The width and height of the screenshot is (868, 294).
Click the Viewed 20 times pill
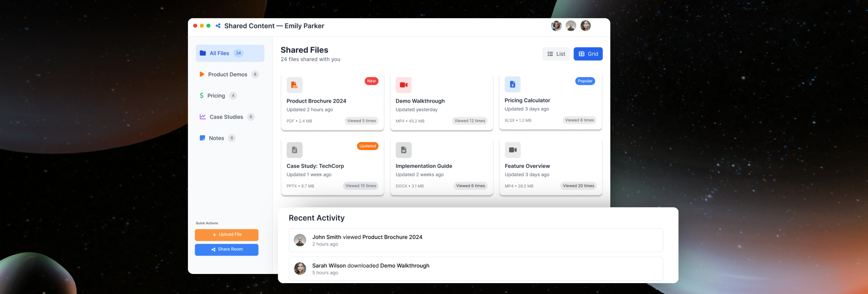tap(578, 186)
